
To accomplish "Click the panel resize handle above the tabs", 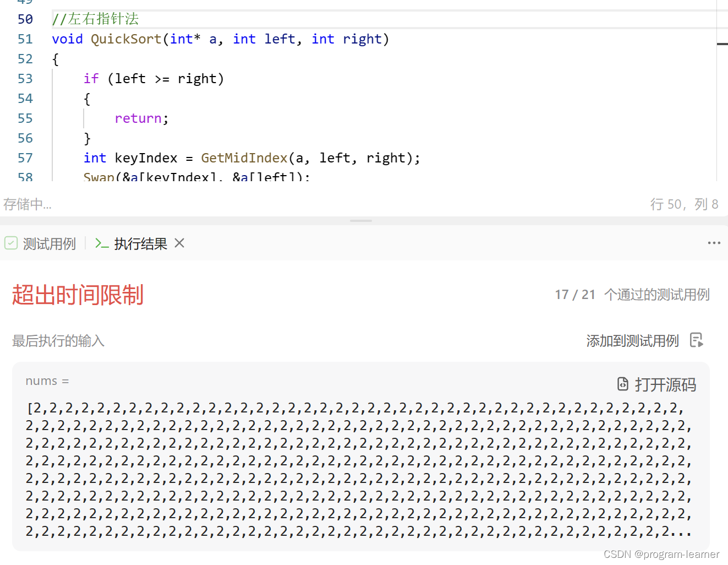I will point(361,221).
